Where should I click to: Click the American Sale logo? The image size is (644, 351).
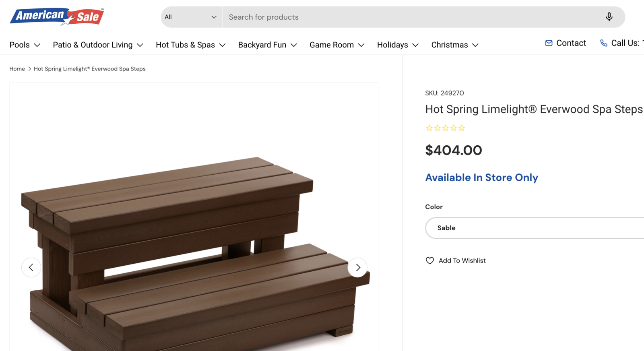57,17
